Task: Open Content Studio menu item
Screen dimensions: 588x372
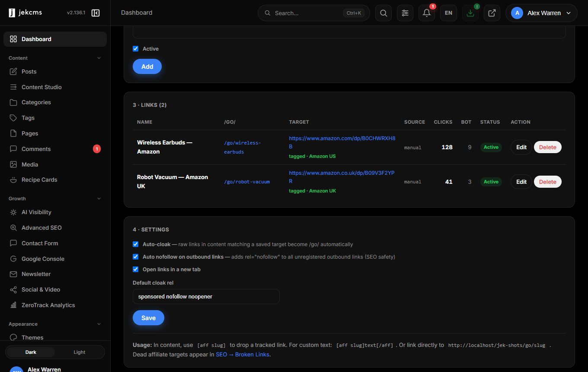Action: coord(55,87)
